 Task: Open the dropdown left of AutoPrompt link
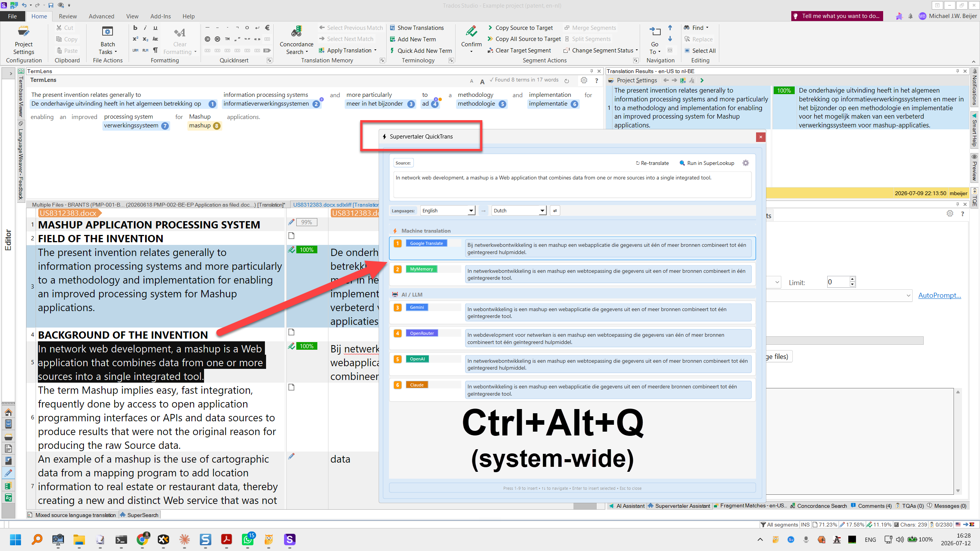pyautogui.click(x=908, y=295)
